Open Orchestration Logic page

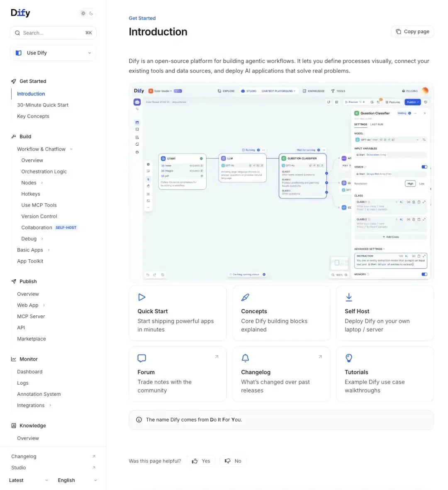44,172
